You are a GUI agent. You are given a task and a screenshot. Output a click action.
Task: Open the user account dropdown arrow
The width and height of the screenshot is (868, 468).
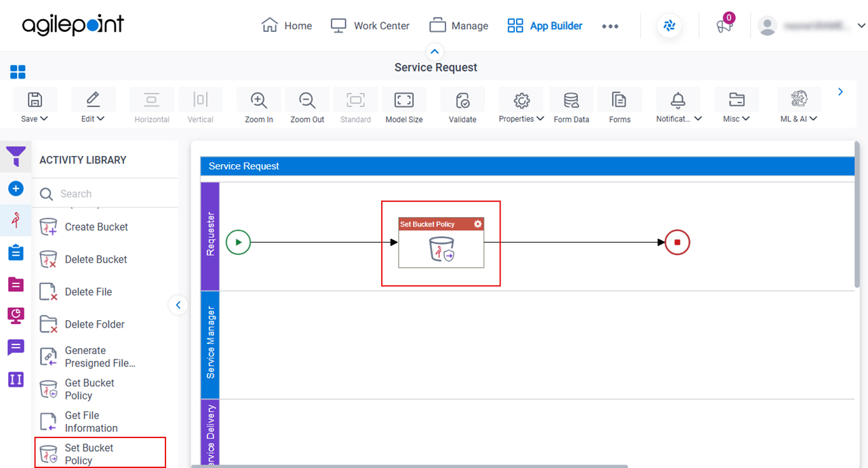pyautogui.click(x=861, y=26)
